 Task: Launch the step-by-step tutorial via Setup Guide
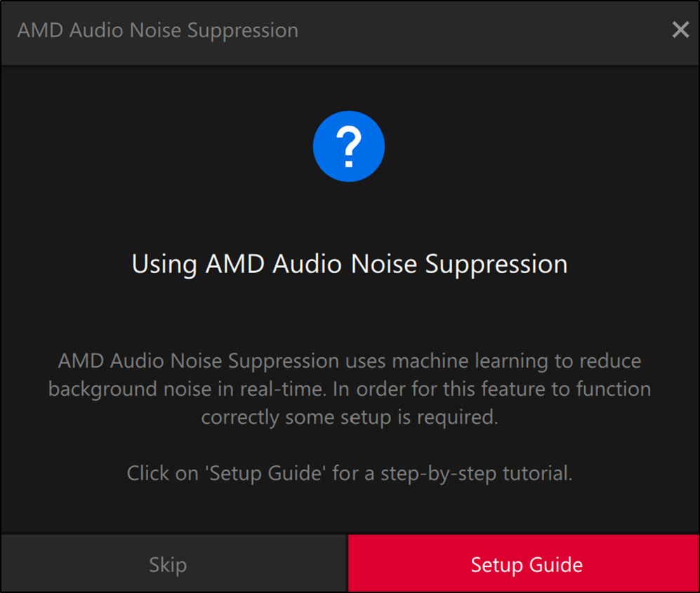[523, 564]
